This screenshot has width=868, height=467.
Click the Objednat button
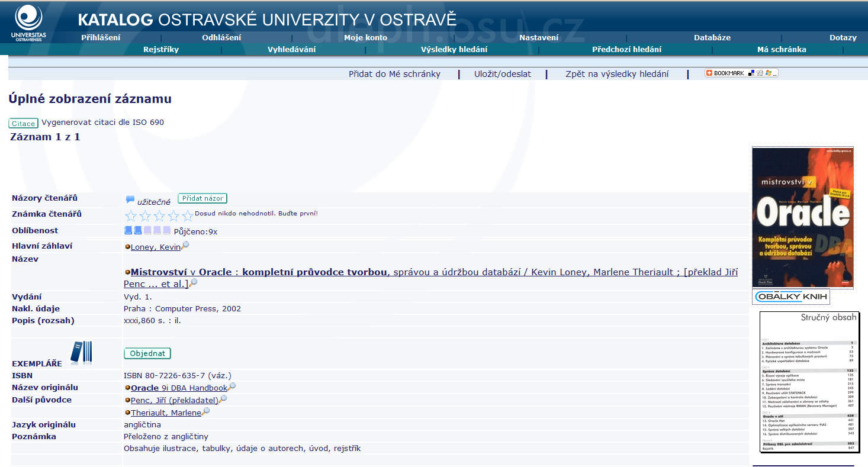[147, 353]
